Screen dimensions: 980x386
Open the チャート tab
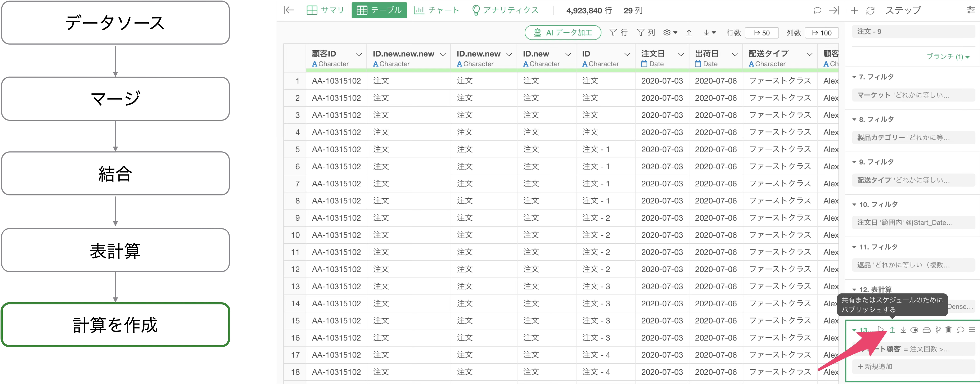[436, 10]
